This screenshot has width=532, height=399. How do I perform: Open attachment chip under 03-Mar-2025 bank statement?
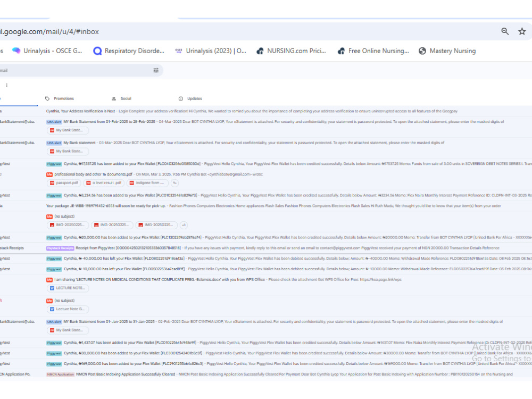[x=67, y=151]
